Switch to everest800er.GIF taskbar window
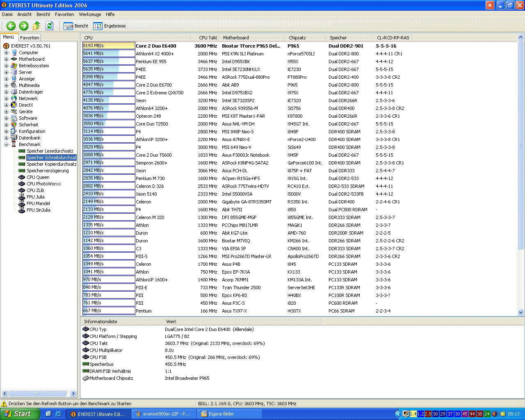Viewport: 525px width, 420px height. pyautogui.click(x=164, y=414)
